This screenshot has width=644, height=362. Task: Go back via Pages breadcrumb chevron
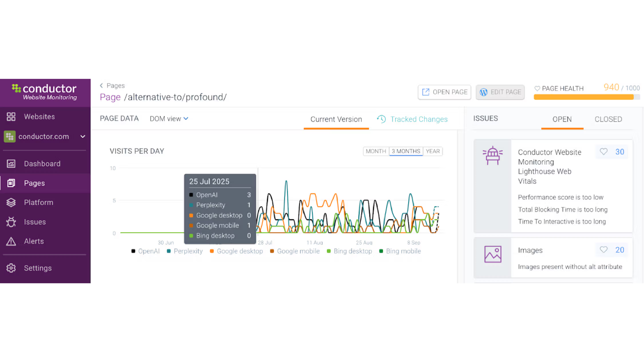pos(102,86)
